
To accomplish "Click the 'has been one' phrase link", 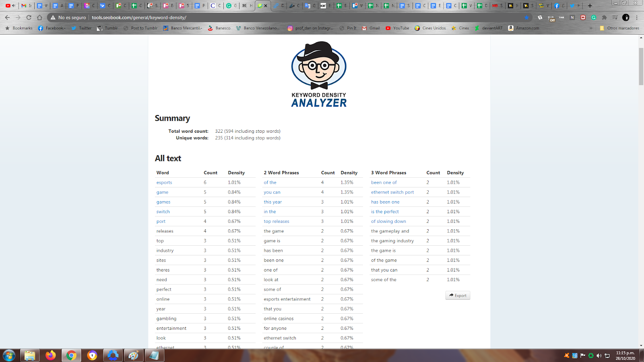I will pos(385,202).
